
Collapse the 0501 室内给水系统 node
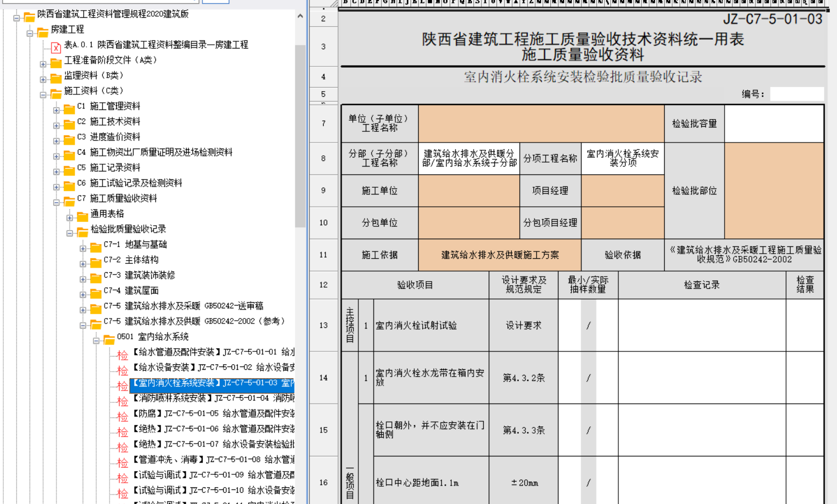tap(96, 340)
